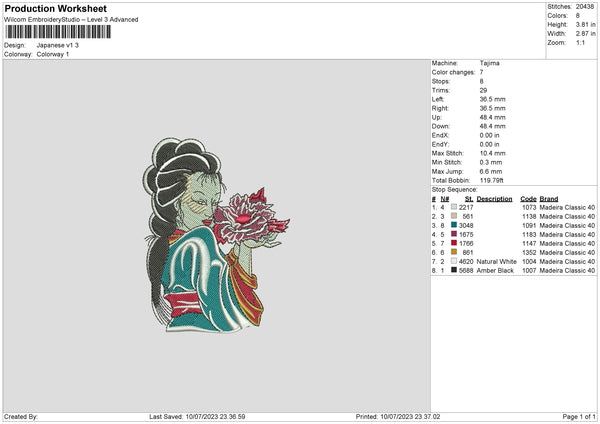
Task: Click the zoom value '1:1'
Action: point(580,42)
